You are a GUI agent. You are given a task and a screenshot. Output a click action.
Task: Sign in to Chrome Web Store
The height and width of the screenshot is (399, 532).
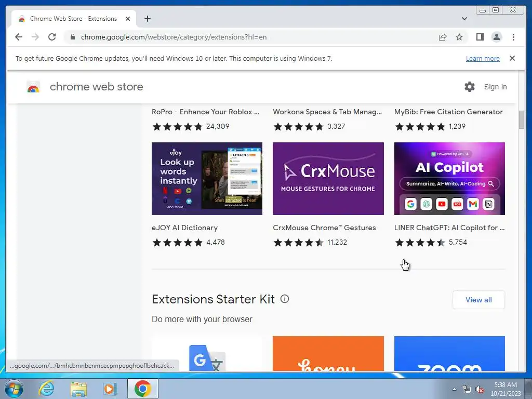pyautogui.click(x=495, y=87)
